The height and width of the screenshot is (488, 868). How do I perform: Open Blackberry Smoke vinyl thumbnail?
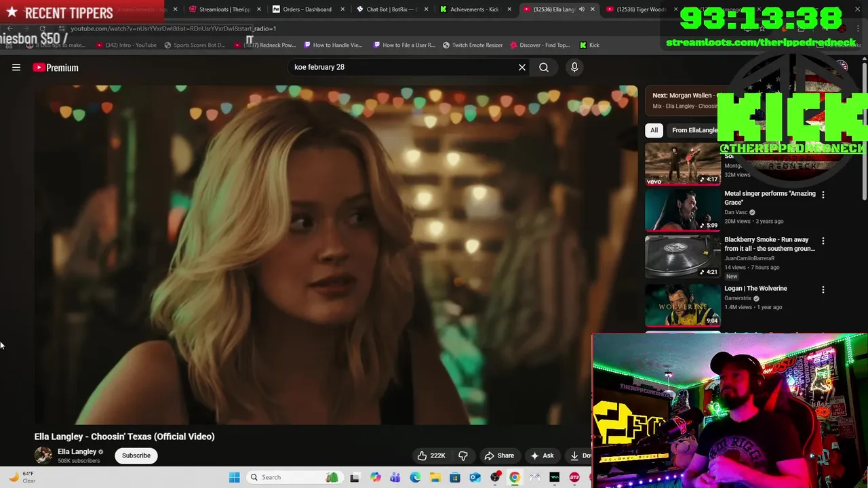(x=683, y=257)
